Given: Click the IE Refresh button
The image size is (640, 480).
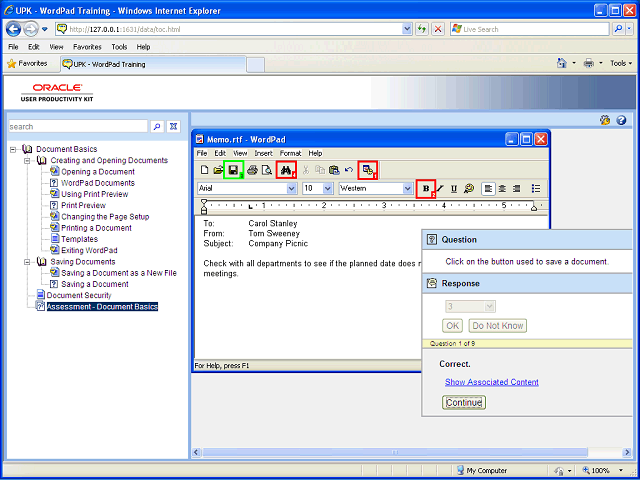Looking at the screenshot, I should 422,29.
